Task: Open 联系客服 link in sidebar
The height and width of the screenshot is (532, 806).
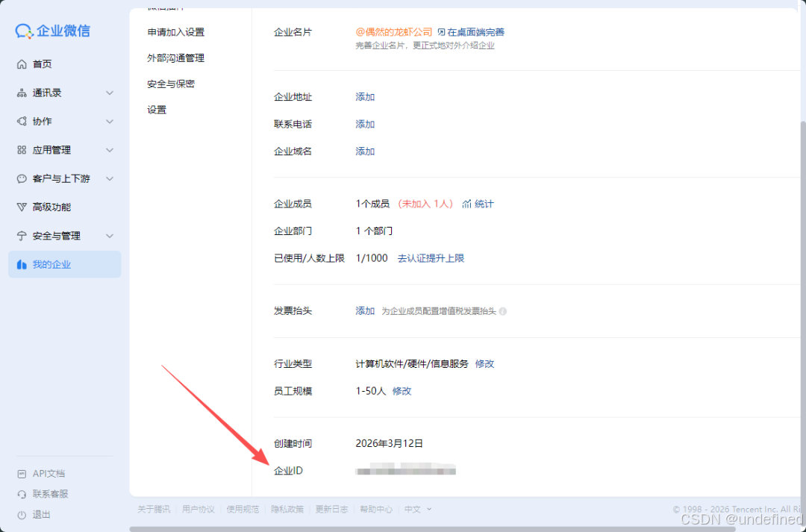Action: click(51, 495)
